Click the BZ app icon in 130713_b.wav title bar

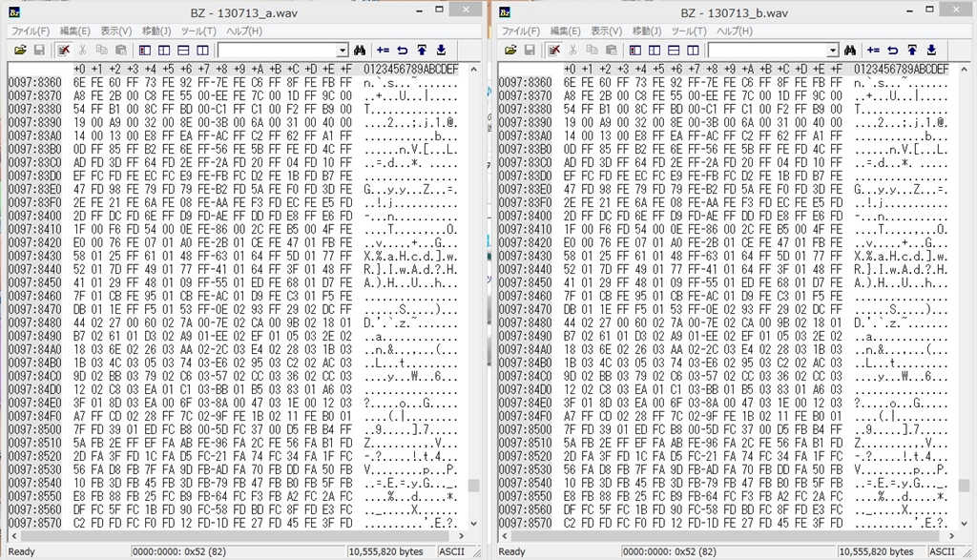pyautogui.click(x=505, y=11)
